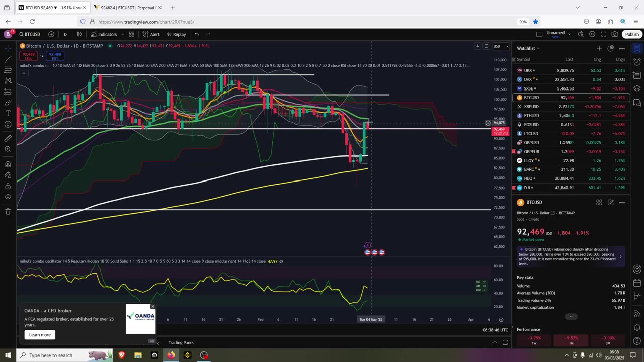Select the ruler measure tool
644x362 pixels.
tap(8, 138)
